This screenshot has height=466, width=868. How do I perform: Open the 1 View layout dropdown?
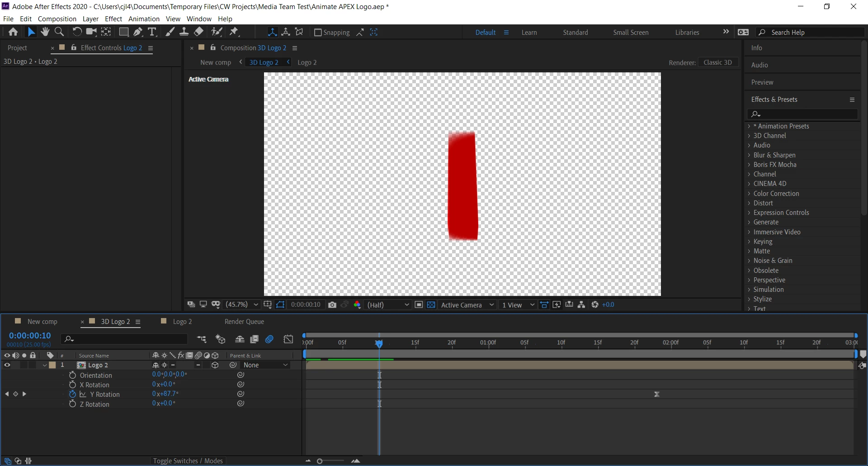[518, 305]
